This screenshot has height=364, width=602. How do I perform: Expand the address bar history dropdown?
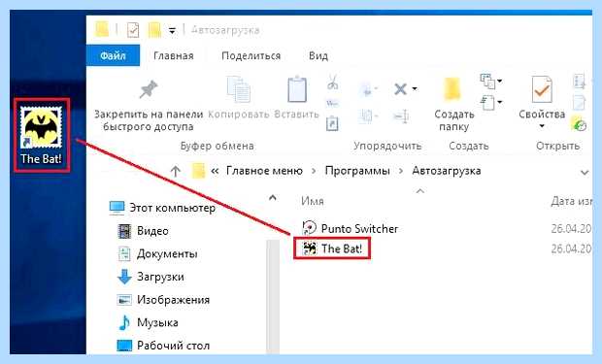585,173
